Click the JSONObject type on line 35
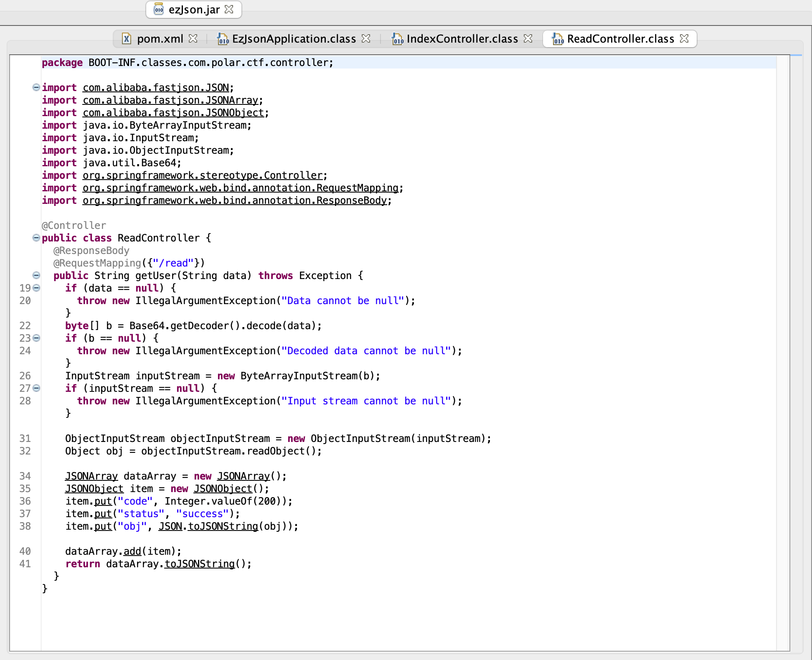This screenshot has height=660, width=812. pos(94,489)
